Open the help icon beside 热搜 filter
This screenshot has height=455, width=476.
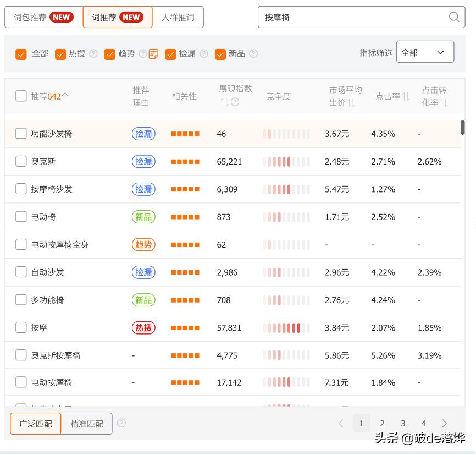[94, 53]
